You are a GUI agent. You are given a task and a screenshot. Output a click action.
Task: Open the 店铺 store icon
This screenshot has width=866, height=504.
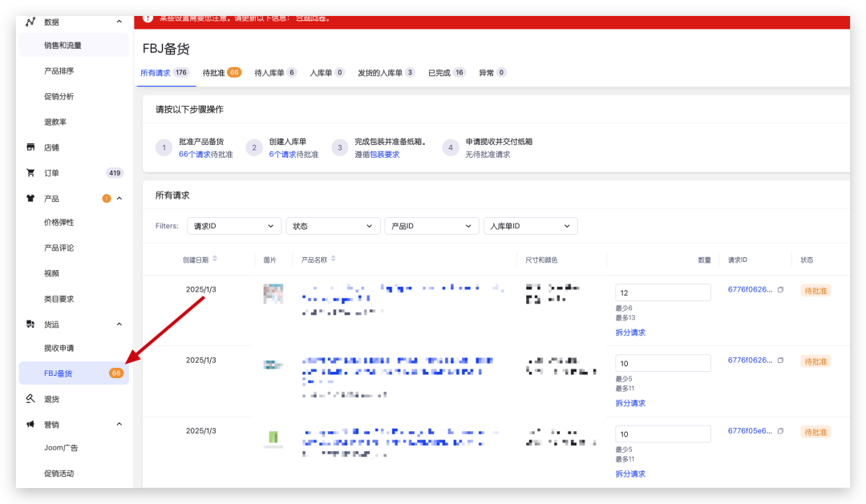coord(29,147)
